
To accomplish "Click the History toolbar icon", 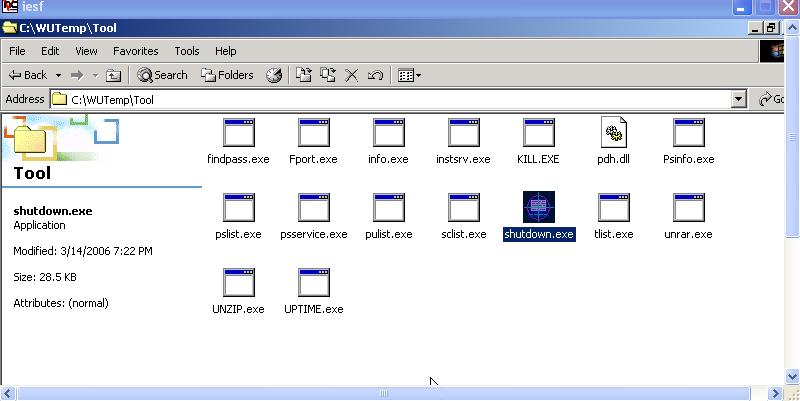I will (x=273, y=75).
